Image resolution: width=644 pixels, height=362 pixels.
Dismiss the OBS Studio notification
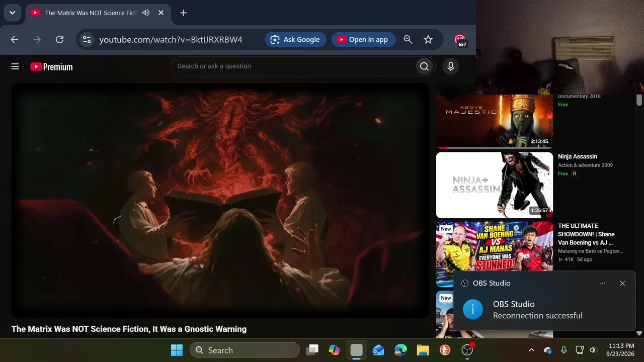point(622,283)
